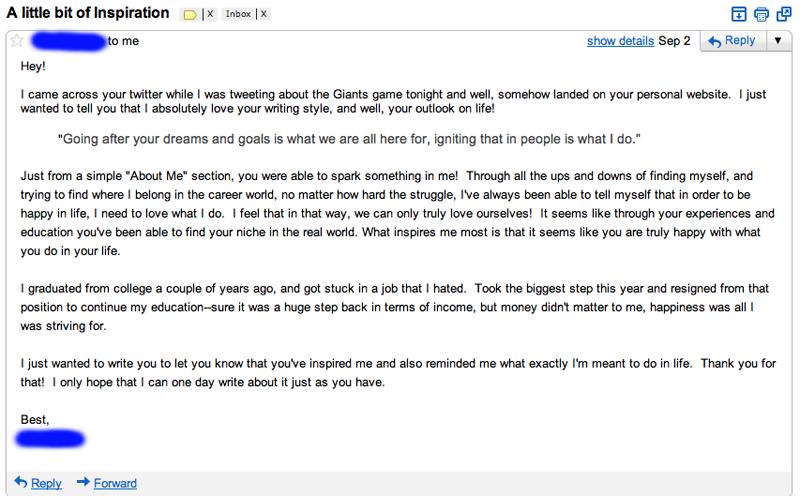
Task: Click the show details link
Action: pos(620,41)
